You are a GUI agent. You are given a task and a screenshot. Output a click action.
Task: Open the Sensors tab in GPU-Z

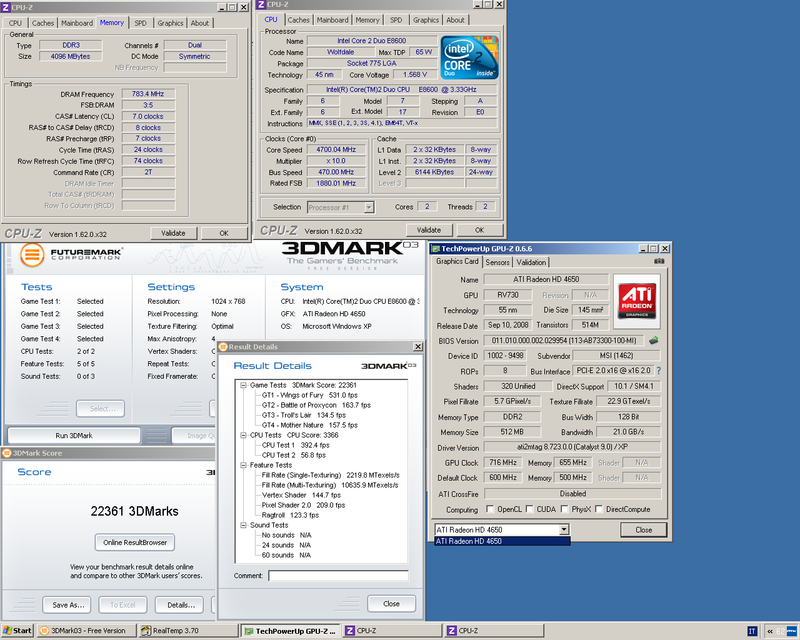coord(497,262)
